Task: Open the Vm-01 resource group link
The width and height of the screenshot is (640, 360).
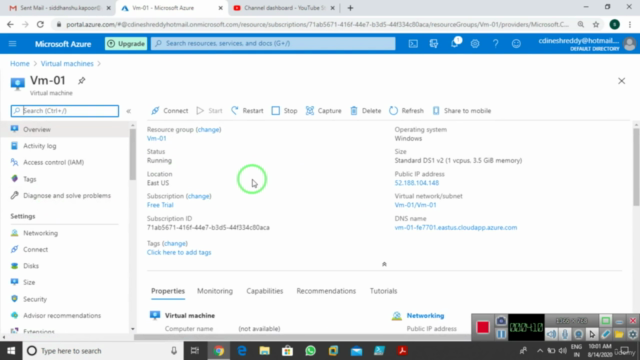Action: [x=157, y=138]
